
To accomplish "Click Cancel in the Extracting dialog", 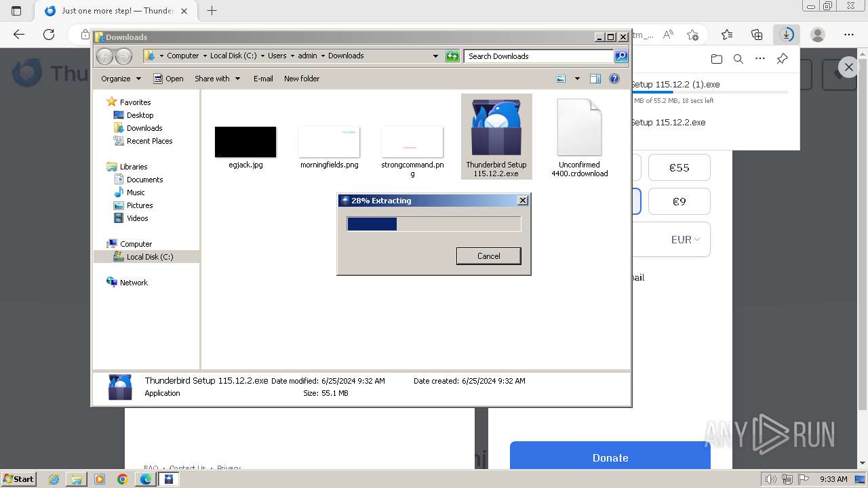I will [x=488, y=256].
